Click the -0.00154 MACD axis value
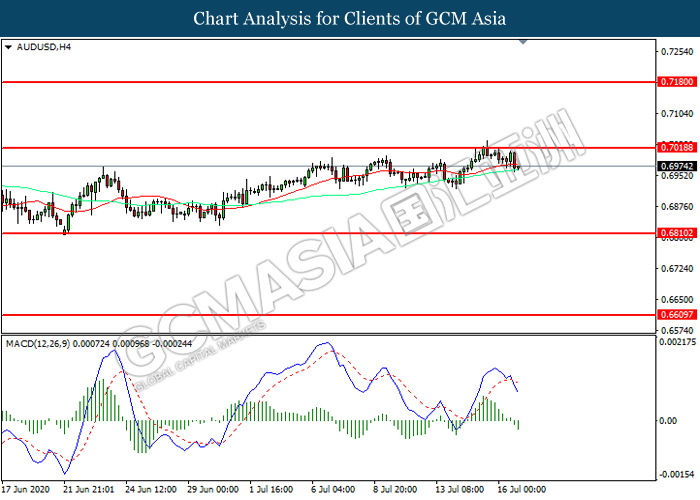Screen dimensions: 700x500 point(675,474)
